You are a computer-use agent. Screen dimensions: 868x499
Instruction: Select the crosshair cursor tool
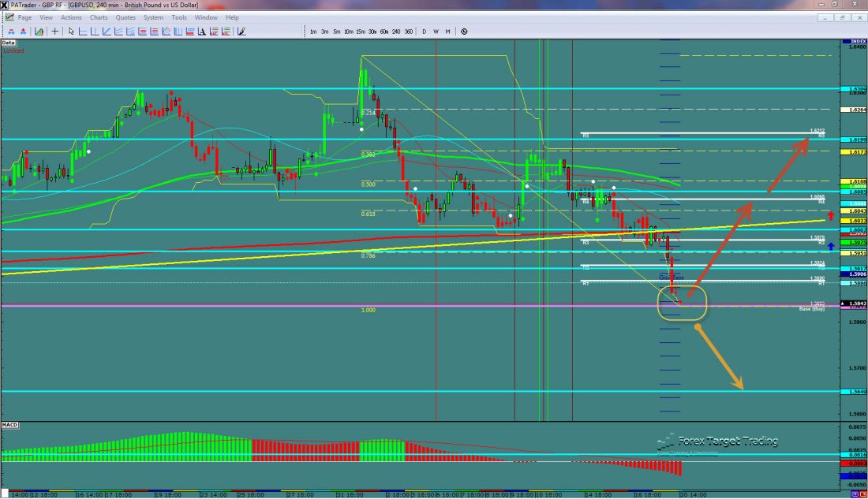point(54,32)
